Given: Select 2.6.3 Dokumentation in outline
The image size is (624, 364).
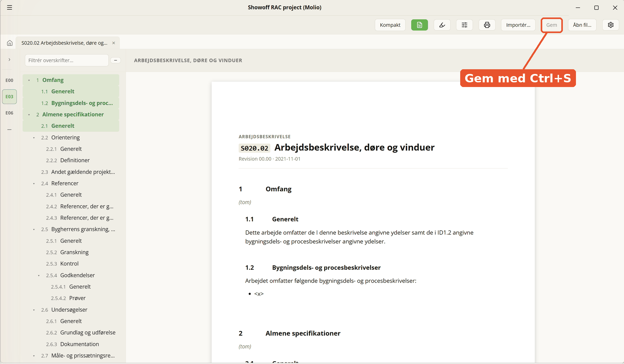Looking at the screenshot, I should pos(71,344).
